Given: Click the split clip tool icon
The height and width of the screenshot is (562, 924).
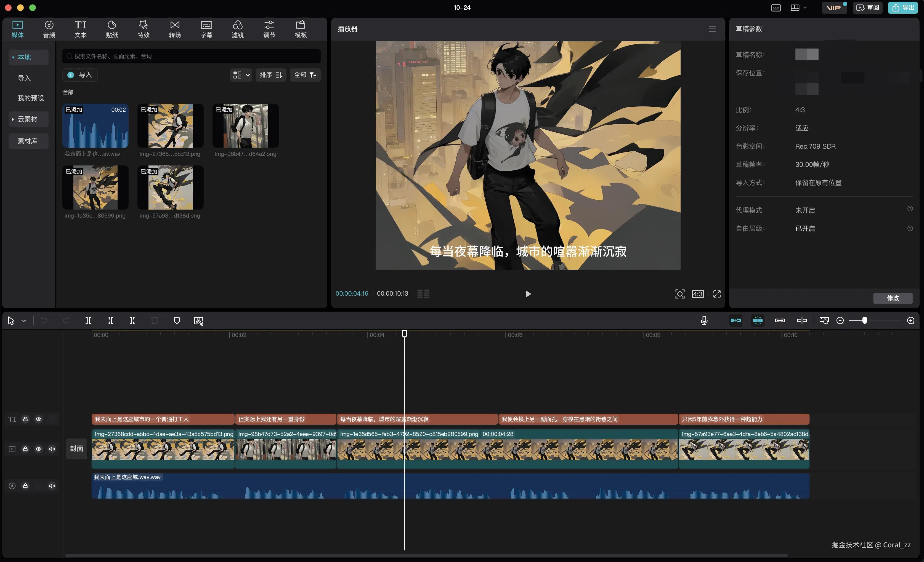Looking at the screenshot, I should (x=88, y=321).
